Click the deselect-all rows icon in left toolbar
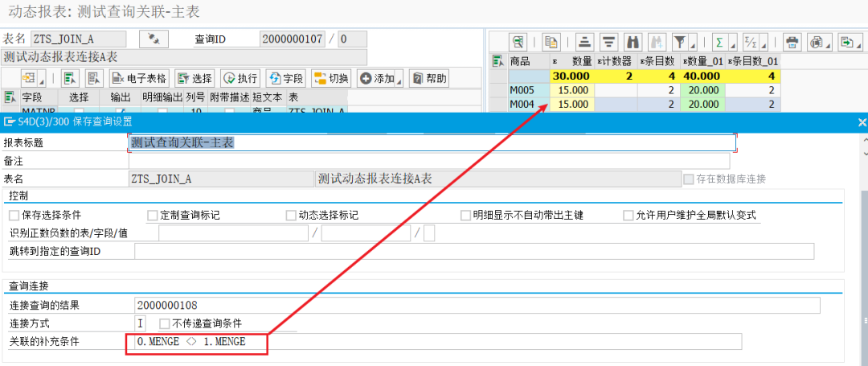868x366 pixels. pyautogui.click(x=95, y=78)
